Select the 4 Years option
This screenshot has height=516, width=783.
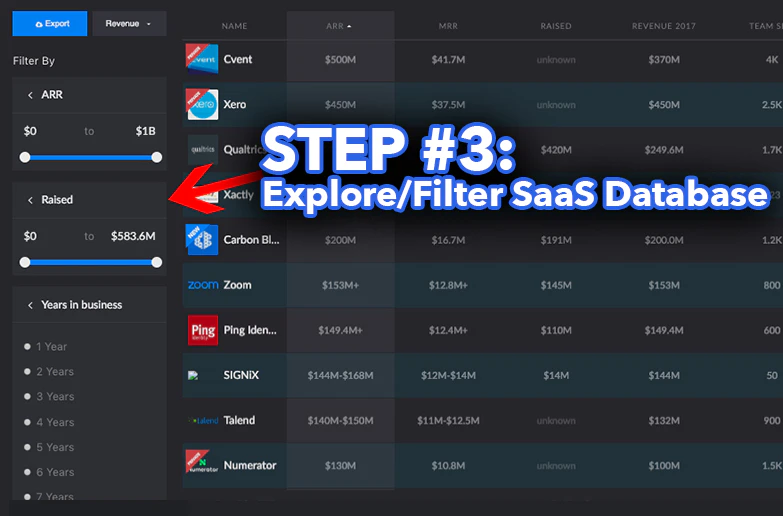click(x=49, y=422)
